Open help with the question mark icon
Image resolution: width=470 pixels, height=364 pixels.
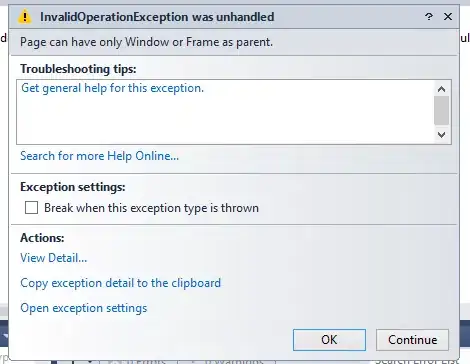click(429, 16)
